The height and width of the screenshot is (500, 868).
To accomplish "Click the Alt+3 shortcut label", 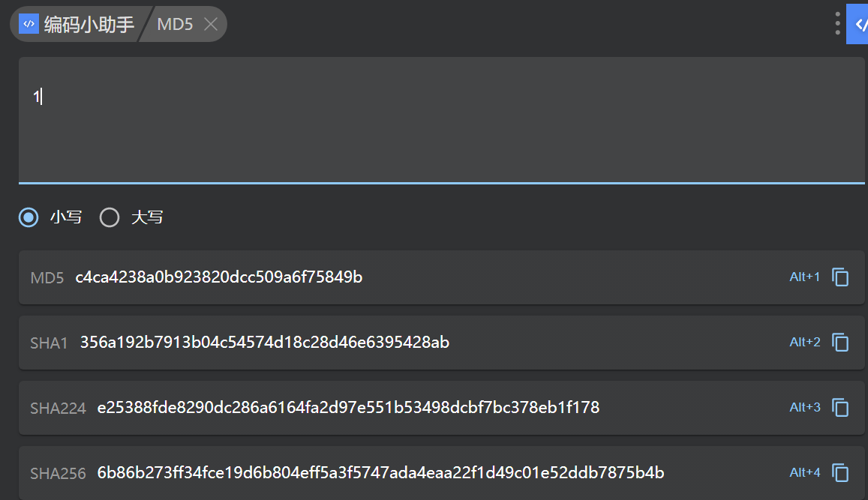I will click(x=804, y=408).
